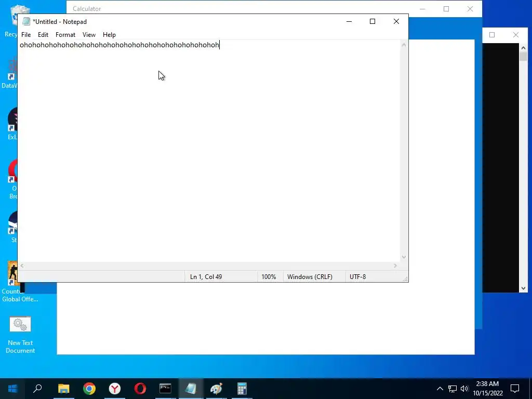Image resolution: width=532 pixels, height=399 pixels.
Task: Maximize the black console window behind
Action: pyautogui.click(x=493, y=35)
